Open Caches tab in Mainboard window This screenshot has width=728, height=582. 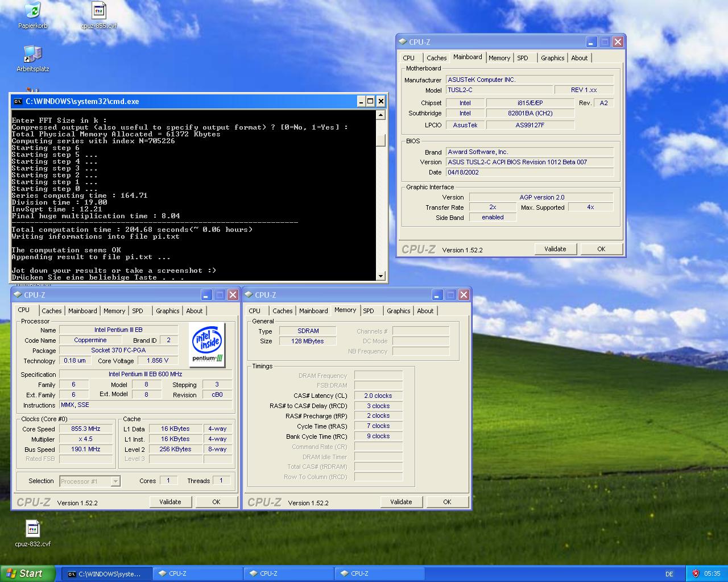[x=436, y=58]
